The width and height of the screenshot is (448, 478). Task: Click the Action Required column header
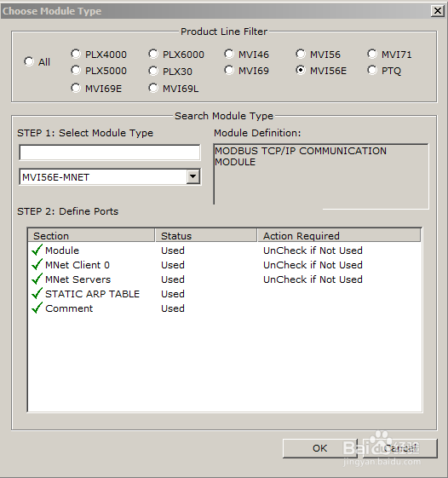coord(339,236)
